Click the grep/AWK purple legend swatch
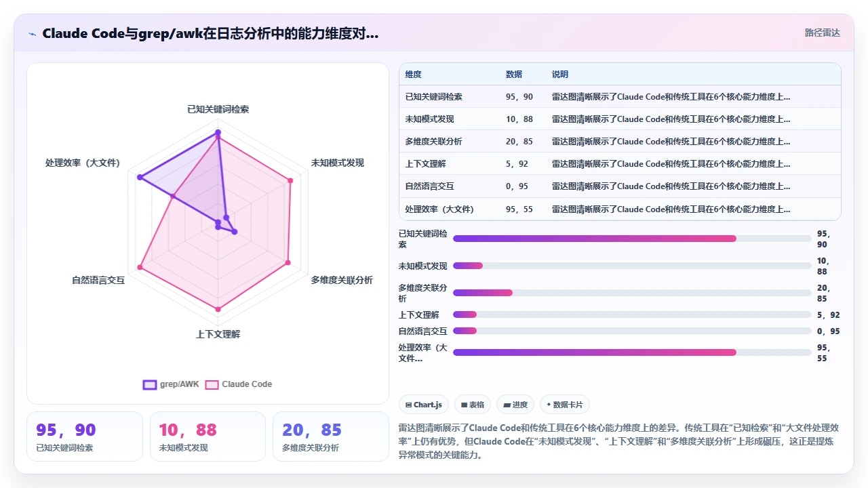868x488 pixels. pyautogui.click(x=149, y=384)
